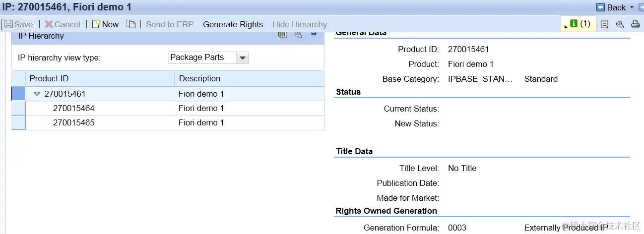Image resolution: width=644 pixels, height=234 pixels.
Task: Click Hide Hierarchy
Action: point(300,24)
